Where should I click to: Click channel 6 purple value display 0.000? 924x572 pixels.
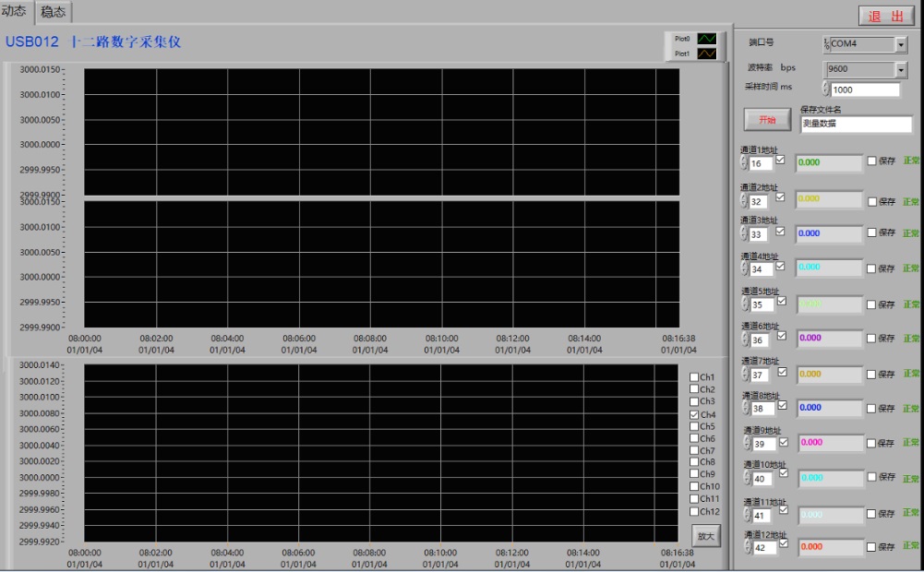pos(830,339)
